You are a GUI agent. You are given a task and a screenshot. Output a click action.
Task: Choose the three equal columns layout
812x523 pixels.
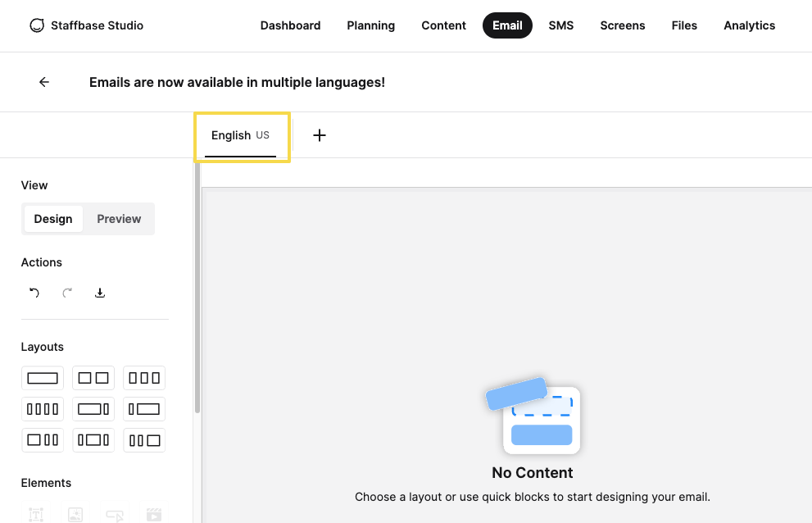point(144,378)
